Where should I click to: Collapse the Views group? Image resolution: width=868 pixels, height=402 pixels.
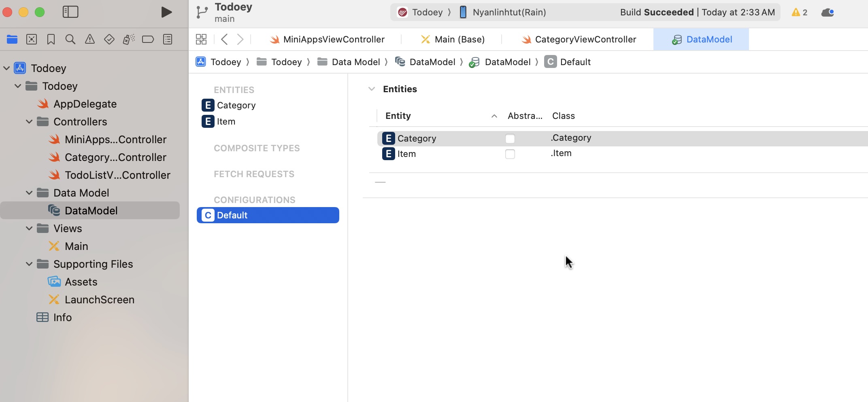[29, 229]
